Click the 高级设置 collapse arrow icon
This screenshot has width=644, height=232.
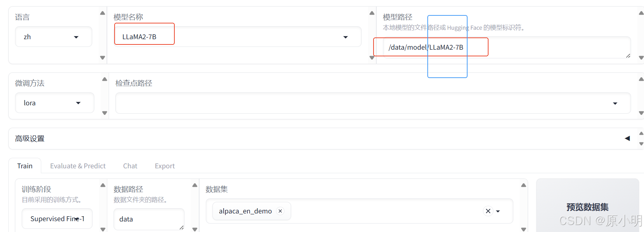(x=627, y=138)
